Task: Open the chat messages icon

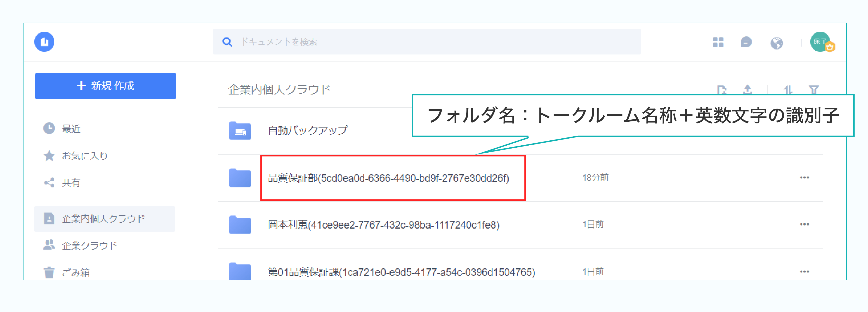Action: pyautogui.click(x=746, y=42)
